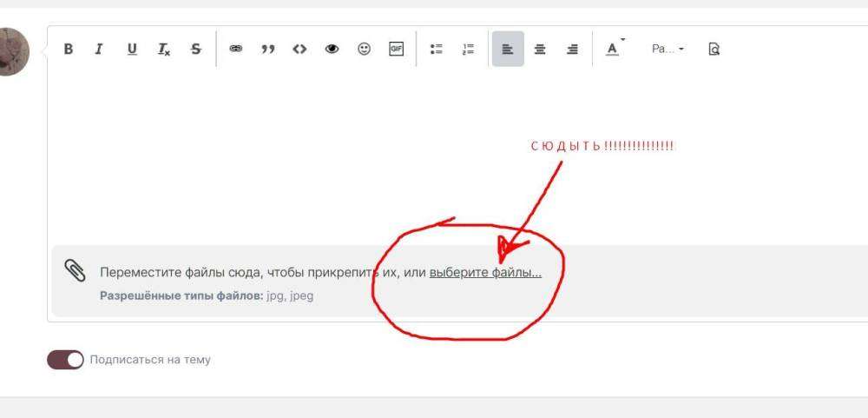The image size is (868, 418).
Task: Open the emoji smiley picker
Action: click(364, 50)
